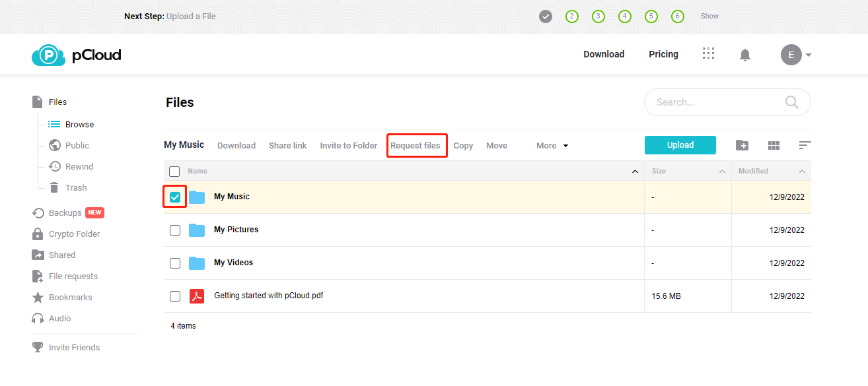Click the search magnifier icon
Image resolution: width=868 pixels, height=386 pixels.
coord(791,102)
